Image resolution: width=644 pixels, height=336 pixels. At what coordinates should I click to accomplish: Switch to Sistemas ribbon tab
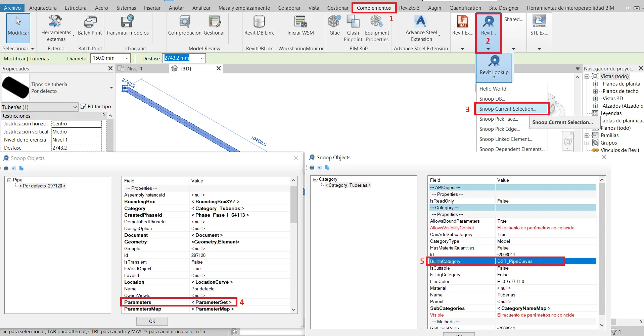(x=126, y=8)
